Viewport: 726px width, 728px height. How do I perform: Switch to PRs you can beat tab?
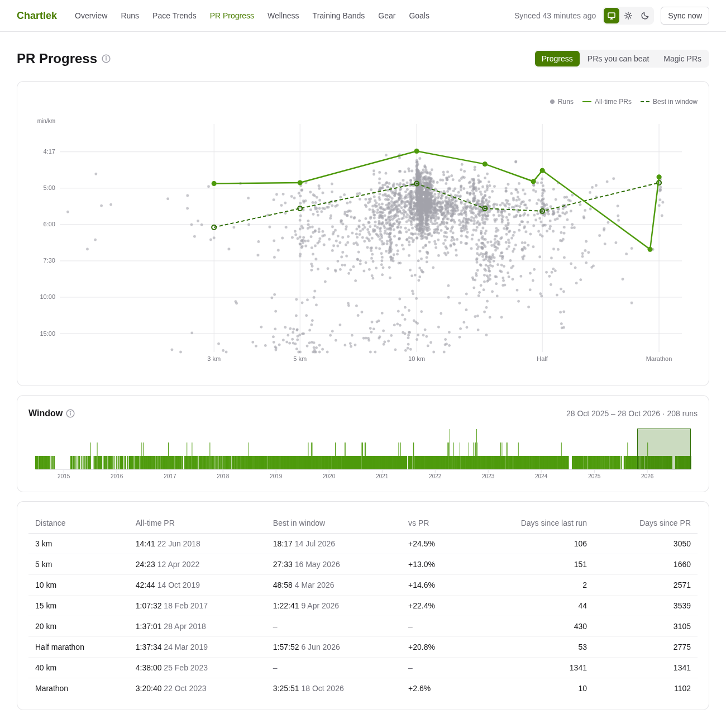618,59
